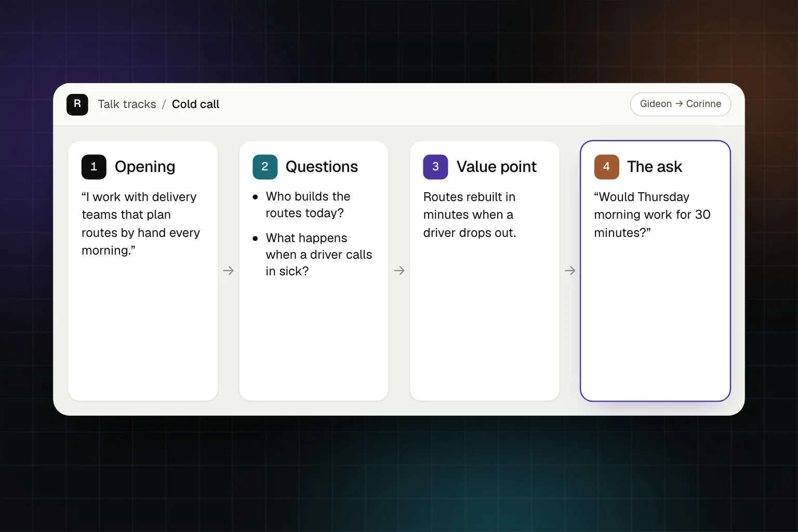Click the purple number 3 badge
798x532 pixels.
435,167
